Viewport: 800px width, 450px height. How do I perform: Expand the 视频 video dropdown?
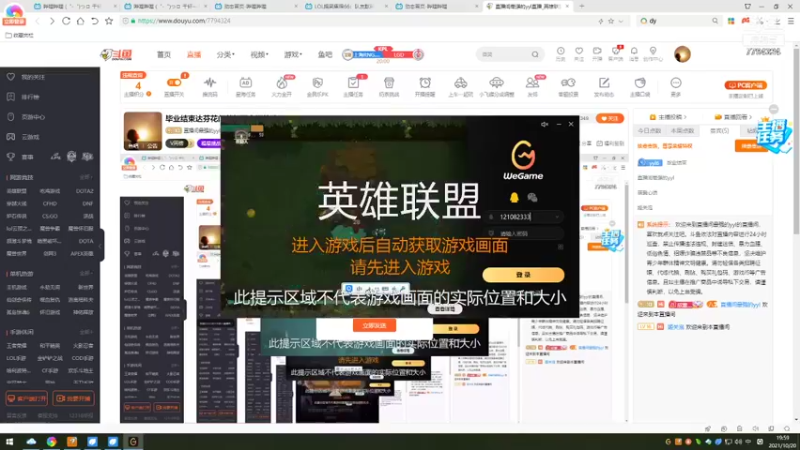(259, 55)
